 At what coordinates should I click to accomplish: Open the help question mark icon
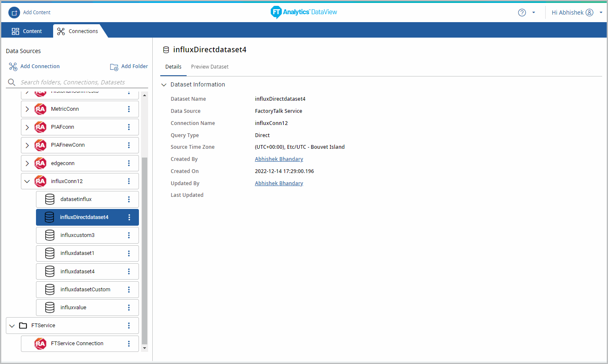(522, 13)
